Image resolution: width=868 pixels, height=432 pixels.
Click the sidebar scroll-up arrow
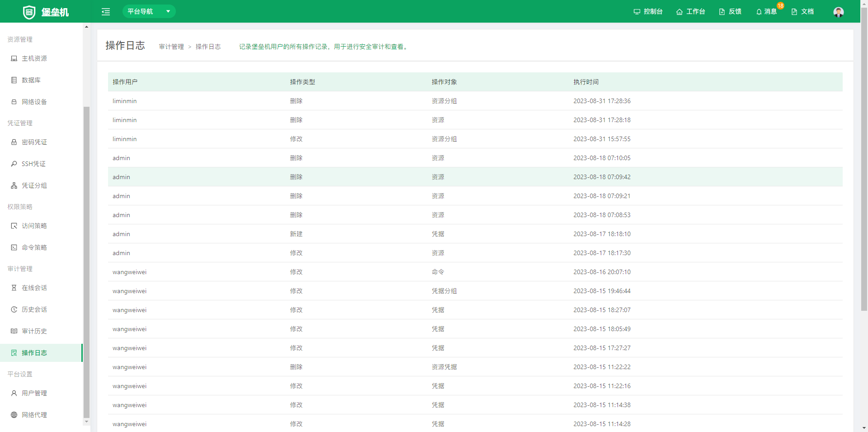pyautogui.click(x=86, y=27)
